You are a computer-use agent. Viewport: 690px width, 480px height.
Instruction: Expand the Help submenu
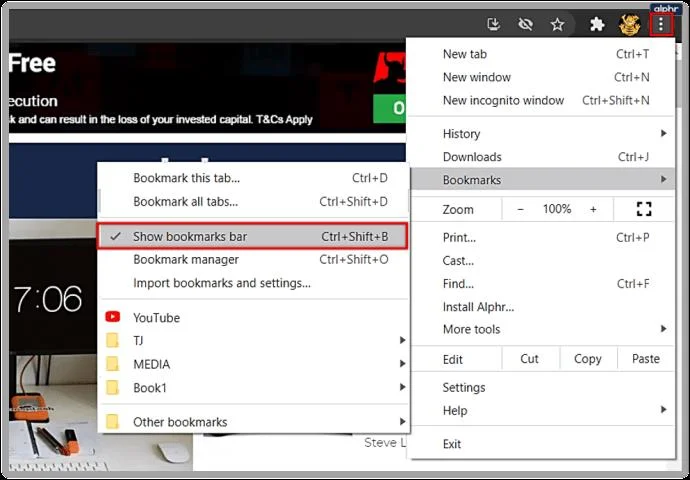click(542, 410)
